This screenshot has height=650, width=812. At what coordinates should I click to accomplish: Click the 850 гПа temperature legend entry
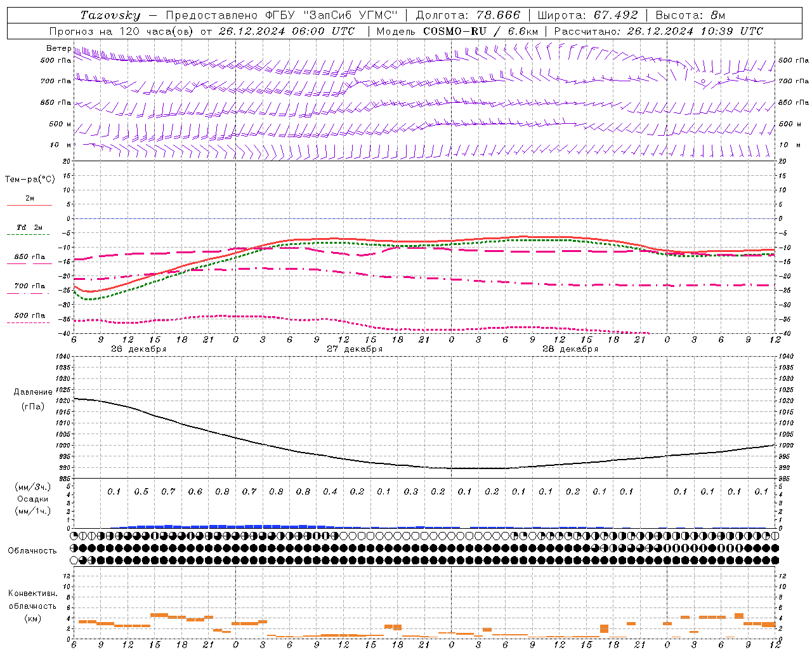30,256
